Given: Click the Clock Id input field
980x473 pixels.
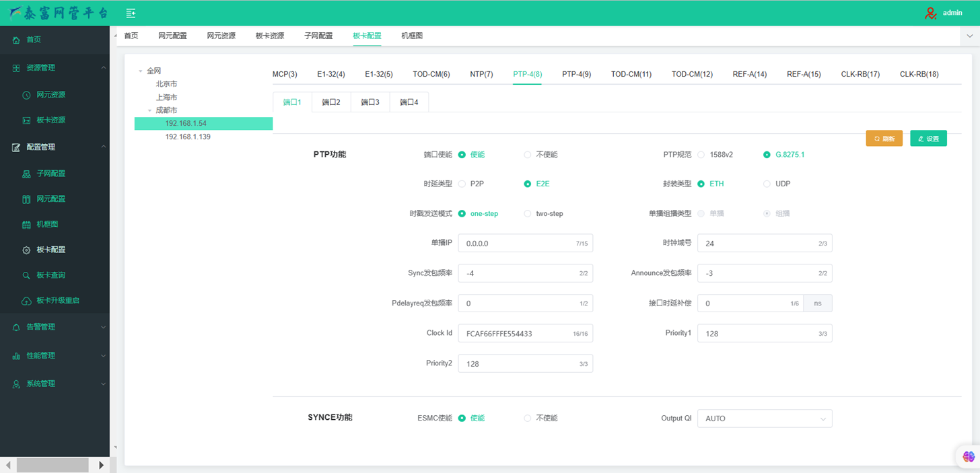Looking at the screenshot, I should pos(515,333).
